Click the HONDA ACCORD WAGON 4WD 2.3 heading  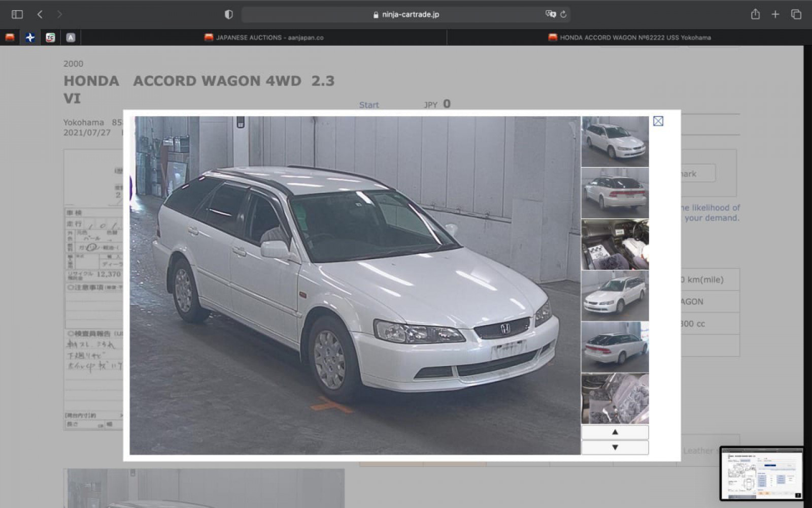coord(199,89)
